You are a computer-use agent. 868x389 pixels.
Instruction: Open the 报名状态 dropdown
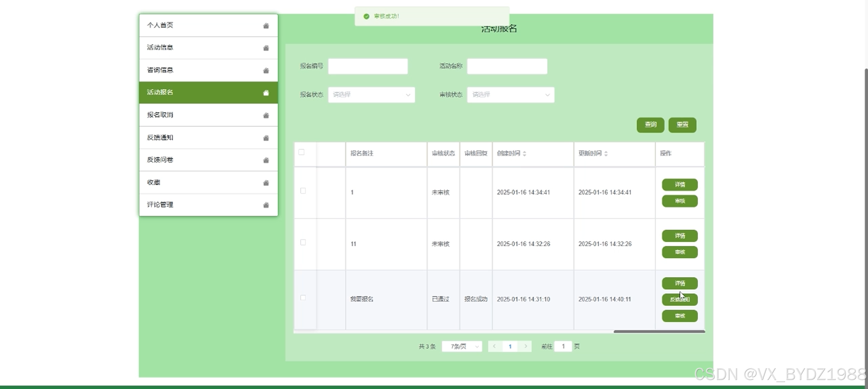[x=371, y=95]
